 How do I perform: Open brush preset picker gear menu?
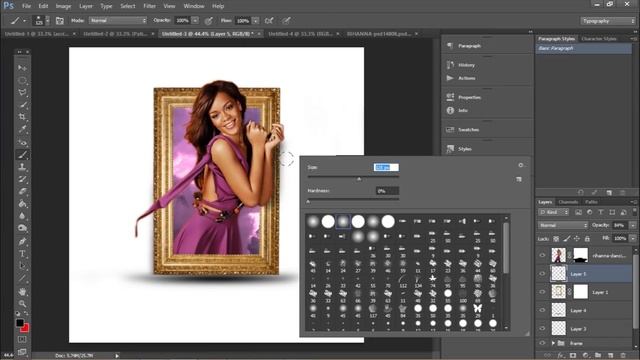[x=521, y=165]
